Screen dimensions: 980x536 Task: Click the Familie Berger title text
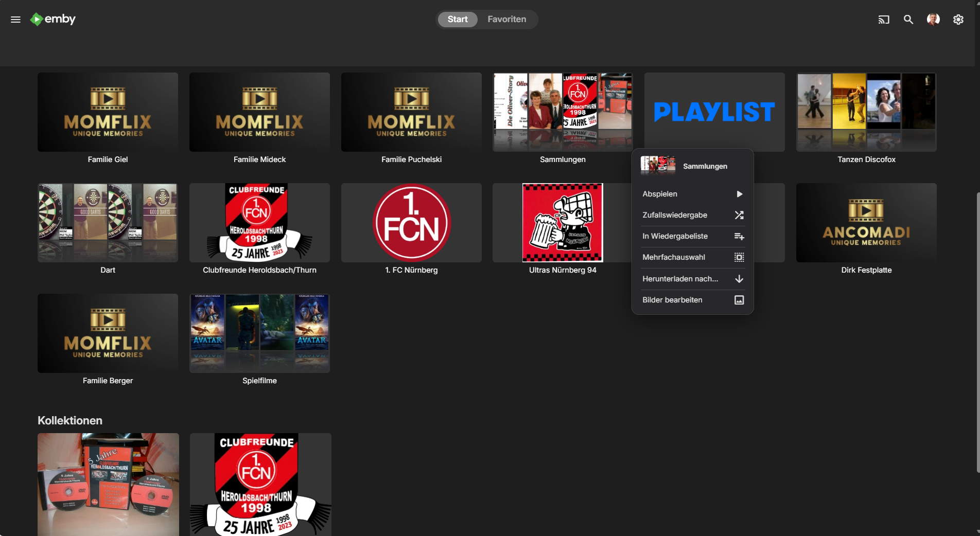[108, 381]
